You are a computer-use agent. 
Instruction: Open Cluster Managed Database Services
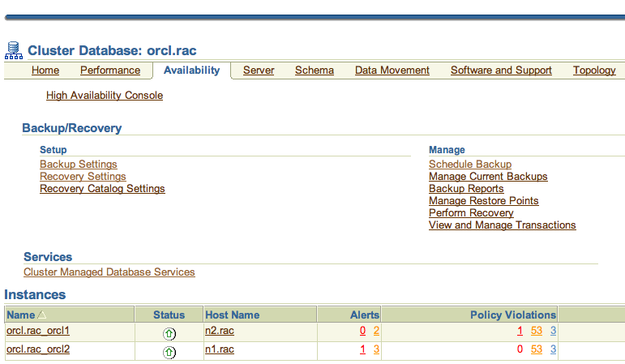tap(109, 272)
